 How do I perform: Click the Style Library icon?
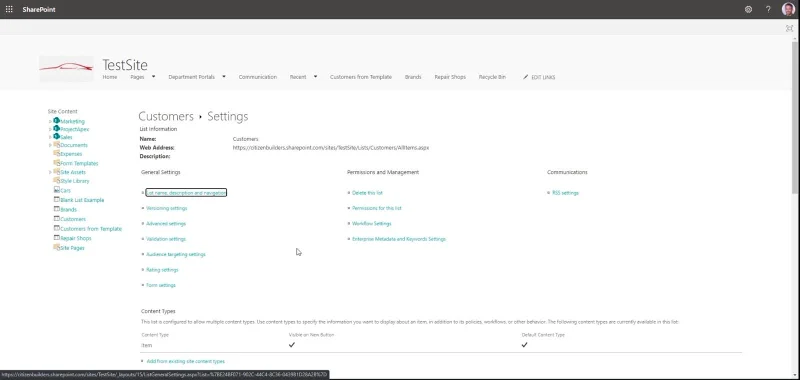(57, 180)
